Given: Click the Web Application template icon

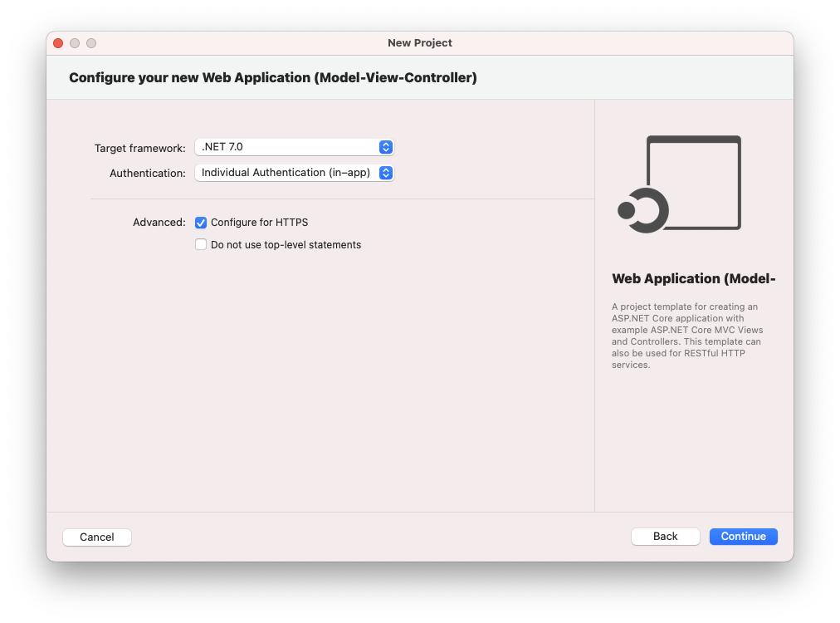Looking at the screenshot, I should click(x=679, y=184).
